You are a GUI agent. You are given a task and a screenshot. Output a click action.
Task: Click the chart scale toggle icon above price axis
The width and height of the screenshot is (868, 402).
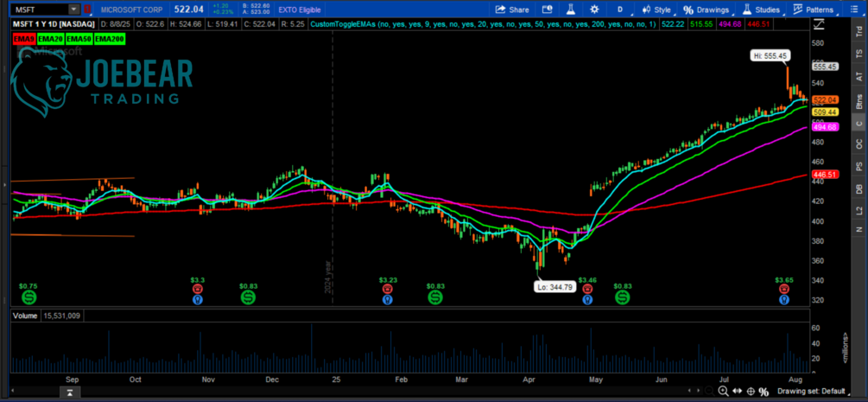(820, 25)
